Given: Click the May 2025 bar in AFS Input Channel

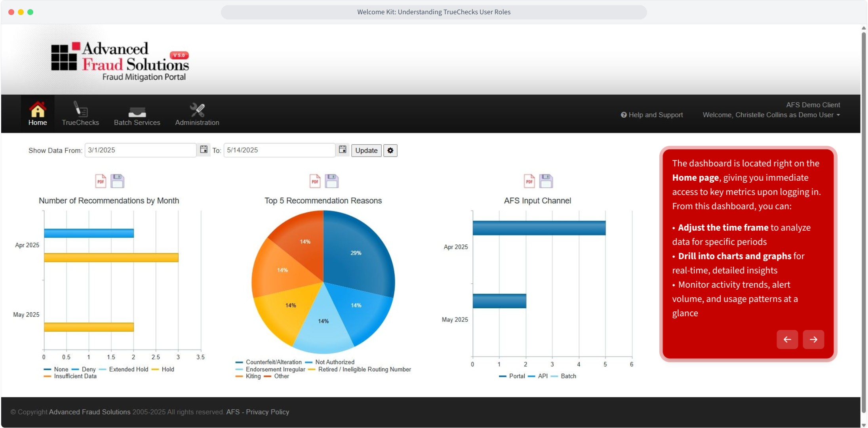Looking at the screenshot, I should (499, 301).
